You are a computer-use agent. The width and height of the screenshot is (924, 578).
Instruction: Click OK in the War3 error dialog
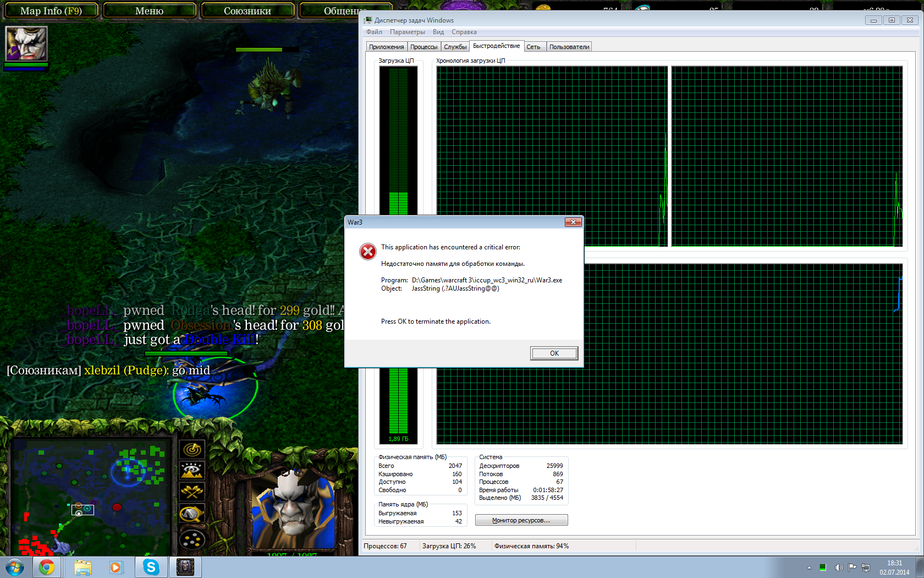[x=554, y=353]
